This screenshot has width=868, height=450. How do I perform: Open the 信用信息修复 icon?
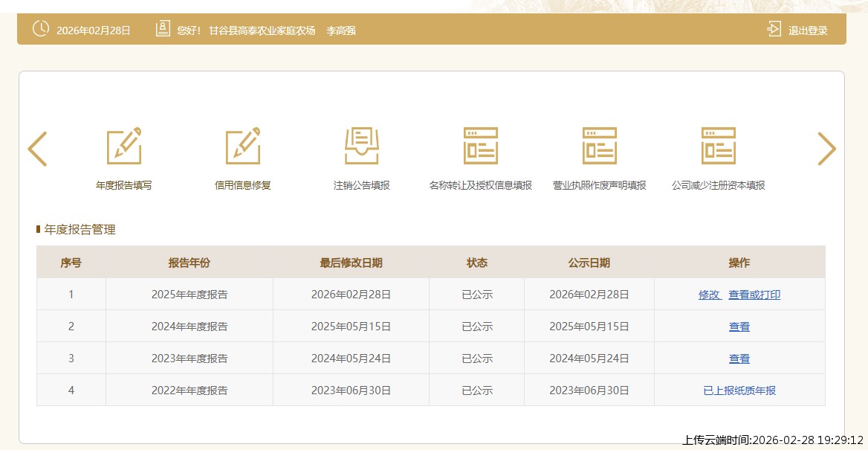click(x=243, y=146)
